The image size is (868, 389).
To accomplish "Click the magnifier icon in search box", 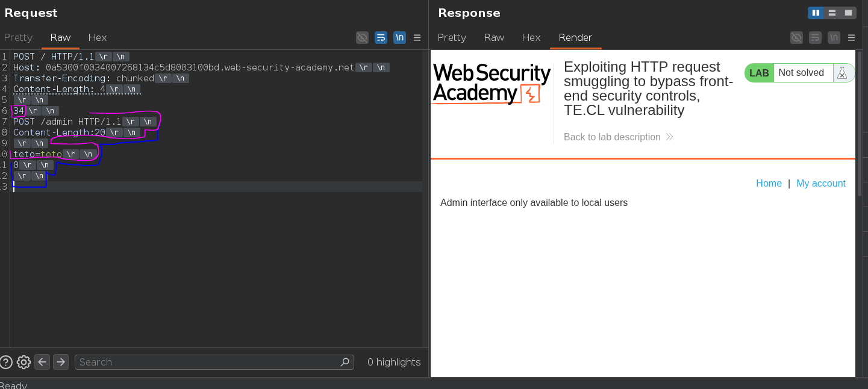I will pyautogui.click(x=345, y=362).
